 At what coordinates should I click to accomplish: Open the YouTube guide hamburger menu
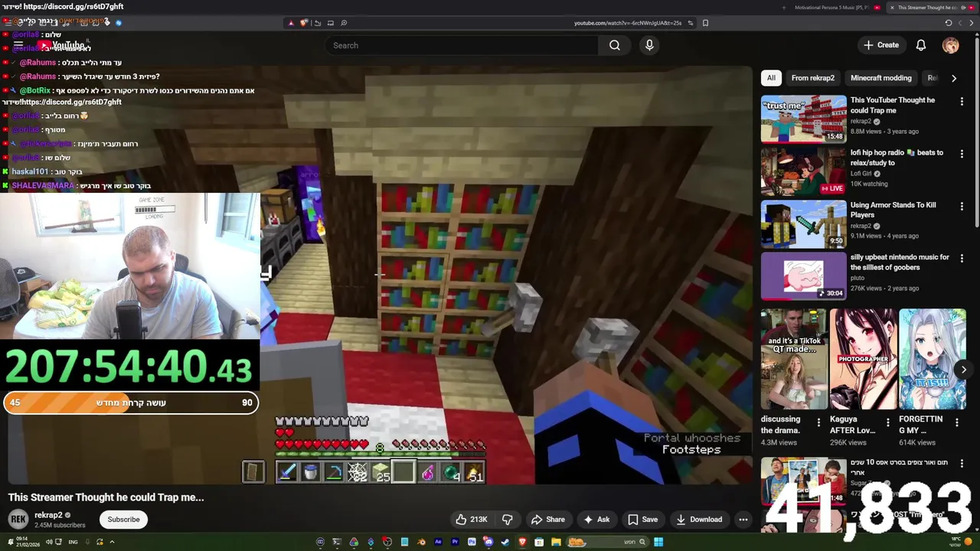point(18,45)
